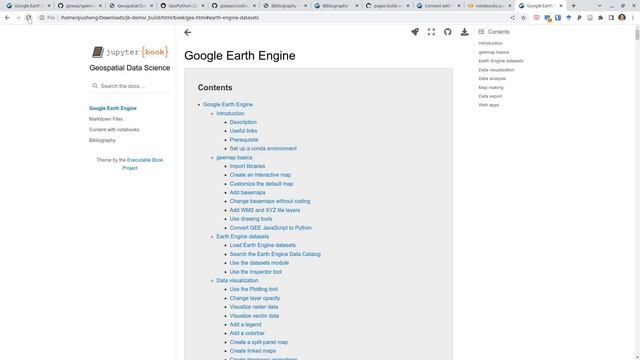Open Load Earth Engine datasets link
Viewport: 640px width, 360px height.
tap(262, 245)
